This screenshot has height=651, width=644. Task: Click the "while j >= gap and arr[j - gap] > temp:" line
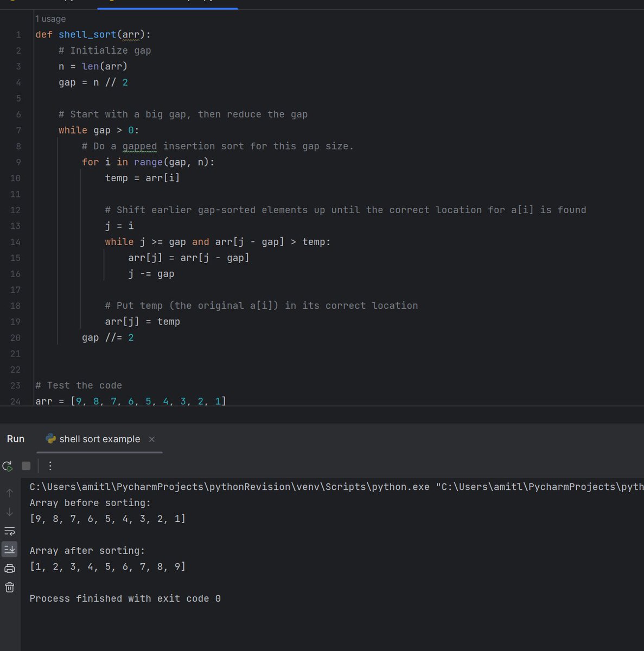[218, 242]
